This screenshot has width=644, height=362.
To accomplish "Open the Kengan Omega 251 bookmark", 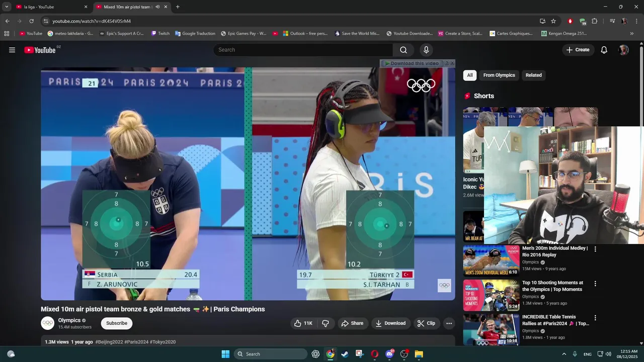I will point(564,34).
